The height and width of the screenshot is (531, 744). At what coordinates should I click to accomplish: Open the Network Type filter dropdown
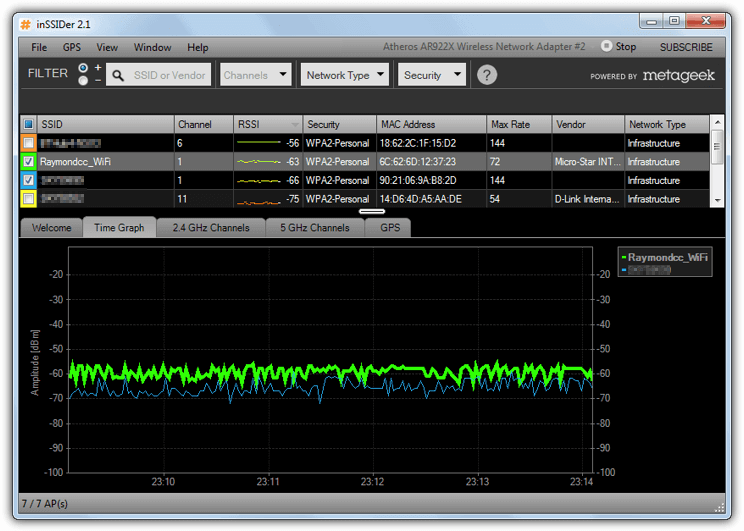345,75
